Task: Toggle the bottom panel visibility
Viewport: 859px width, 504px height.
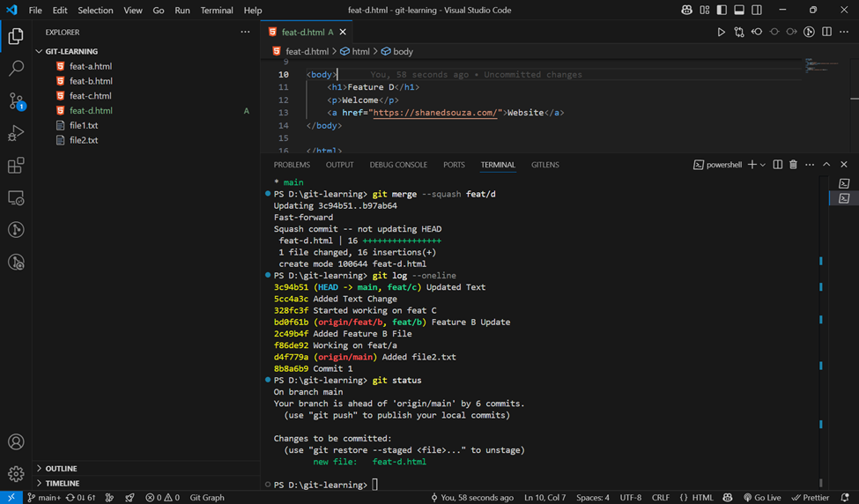Action: [739, 10]
